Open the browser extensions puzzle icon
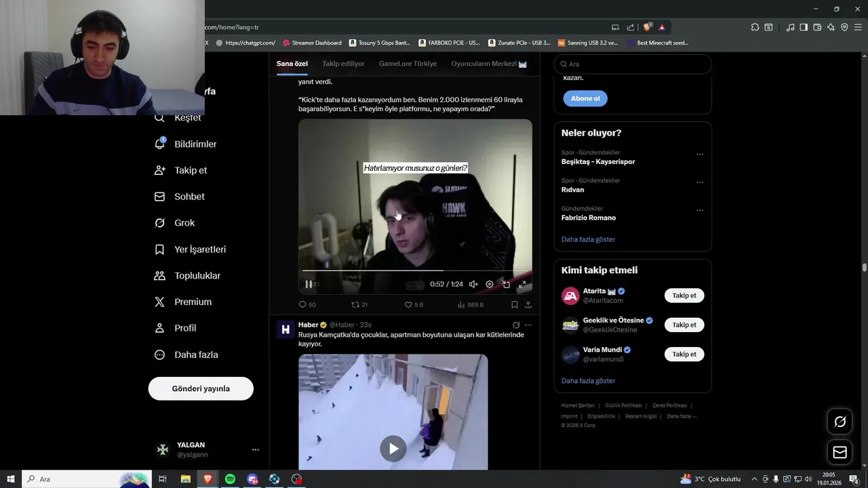The image size is (868, 488). 755,27
